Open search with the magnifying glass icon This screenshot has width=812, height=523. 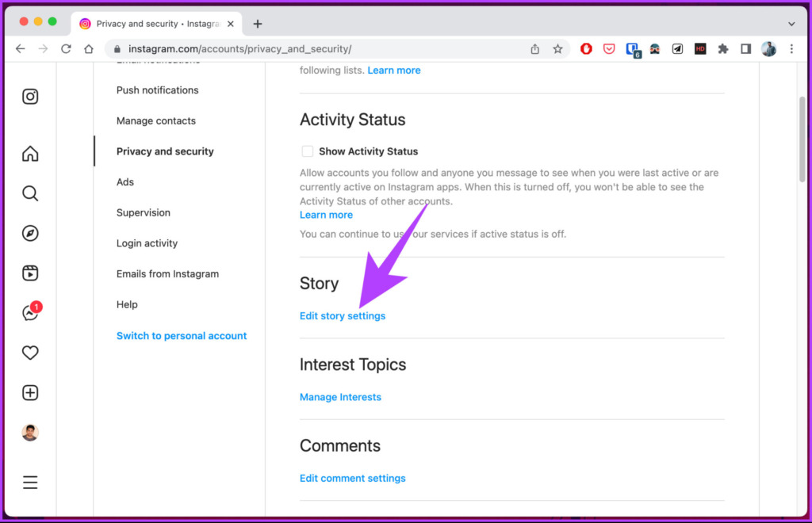[x=30, y=193]
